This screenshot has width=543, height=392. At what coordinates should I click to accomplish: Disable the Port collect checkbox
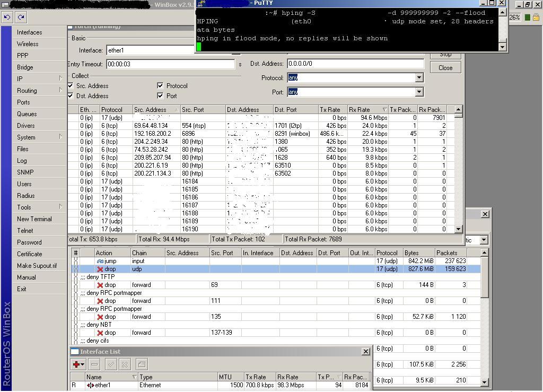tap(160, 96)
